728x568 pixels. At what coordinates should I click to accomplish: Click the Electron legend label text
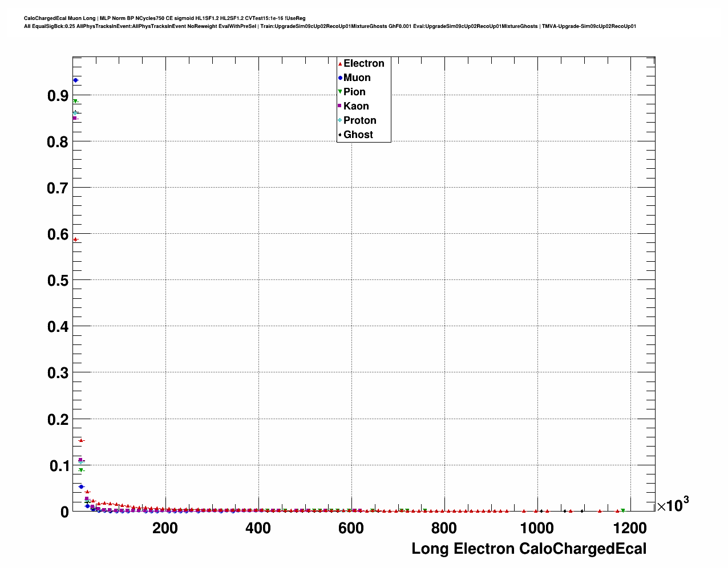click(363, 63)
